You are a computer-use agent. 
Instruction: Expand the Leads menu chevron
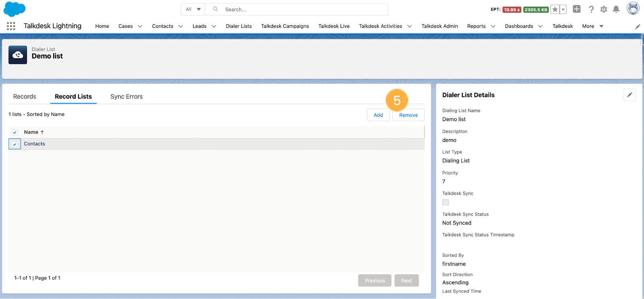point(214,27)
